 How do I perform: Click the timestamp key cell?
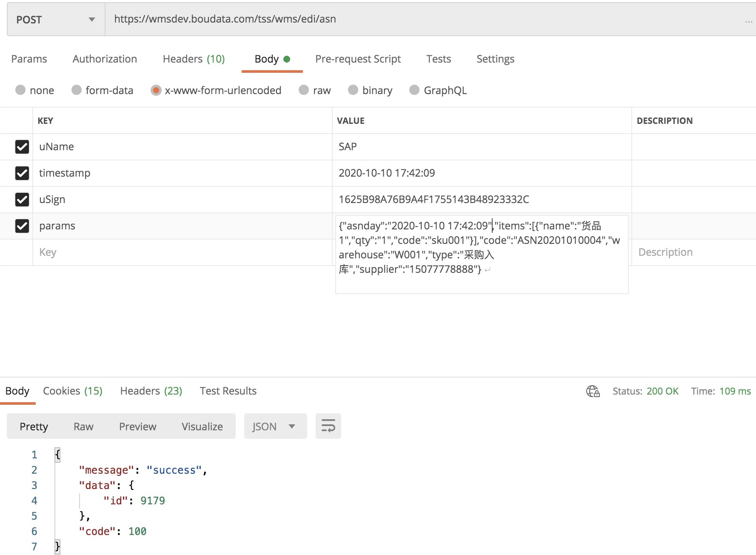[x=183, y=173]
